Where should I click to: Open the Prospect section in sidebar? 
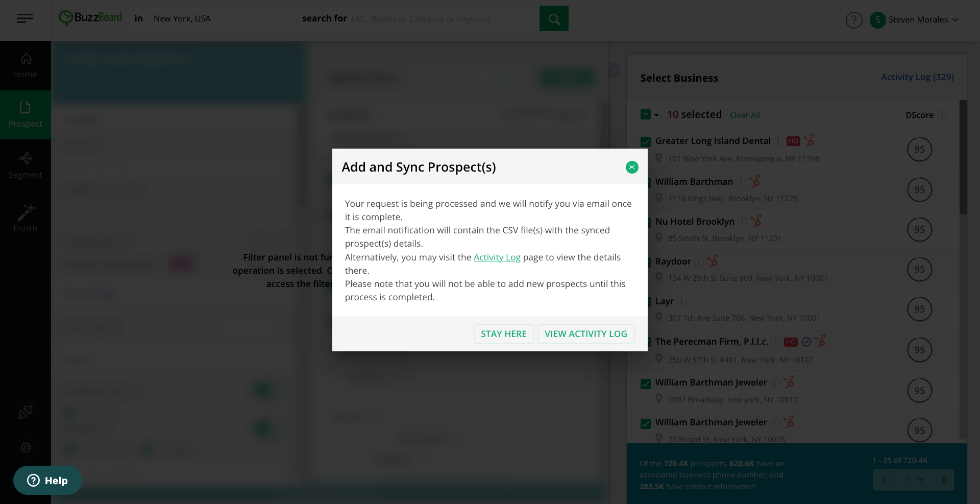(x=26, y=115)
